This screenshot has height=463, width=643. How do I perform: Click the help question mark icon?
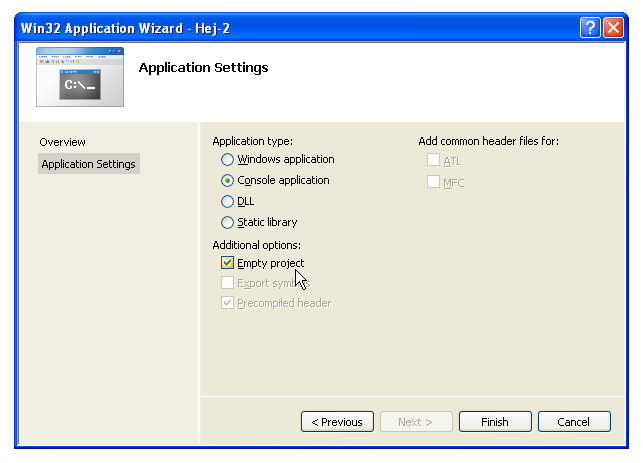click(x=590, y=28)
